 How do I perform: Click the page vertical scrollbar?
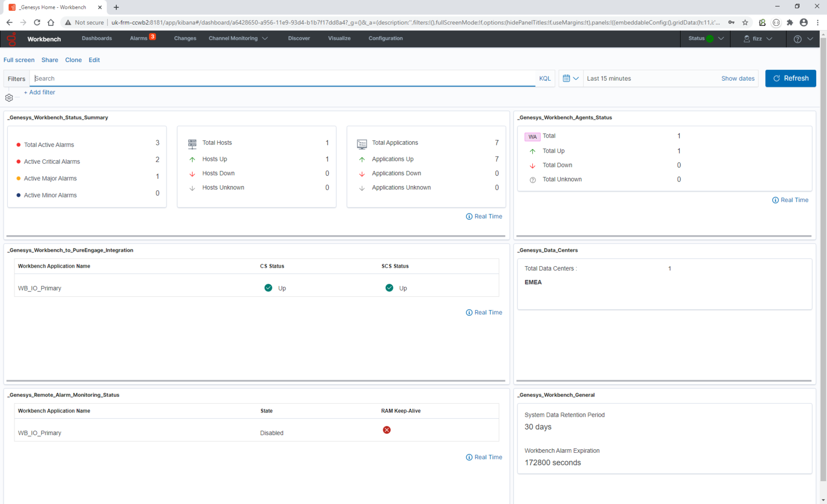coord(823,258)
